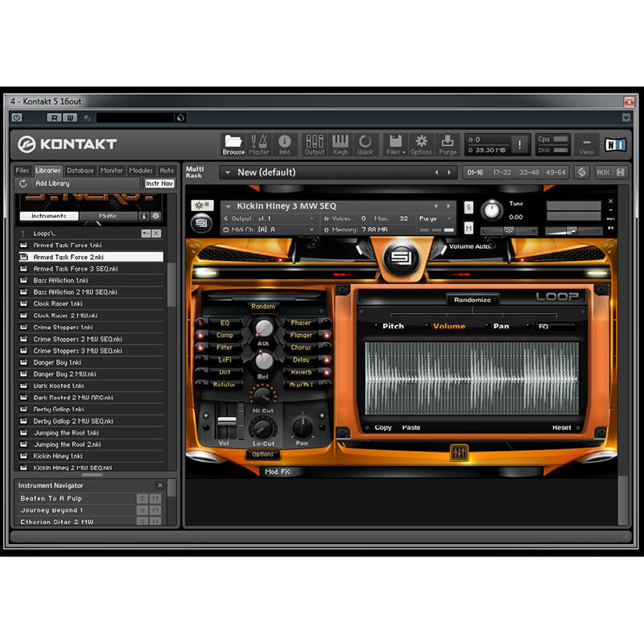Open the Output mixer section
Viewport: 644px width, 644px height.
tap(315, 144)
